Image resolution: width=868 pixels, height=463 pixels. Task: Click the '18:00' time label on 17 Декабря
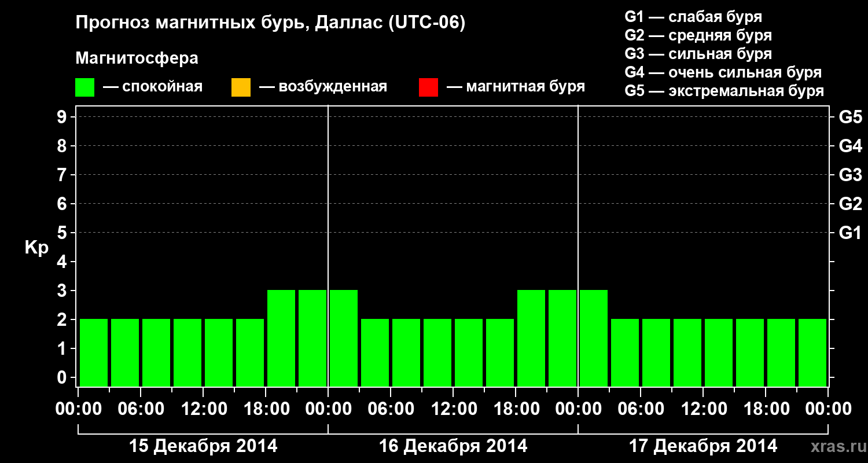point(766,409)
